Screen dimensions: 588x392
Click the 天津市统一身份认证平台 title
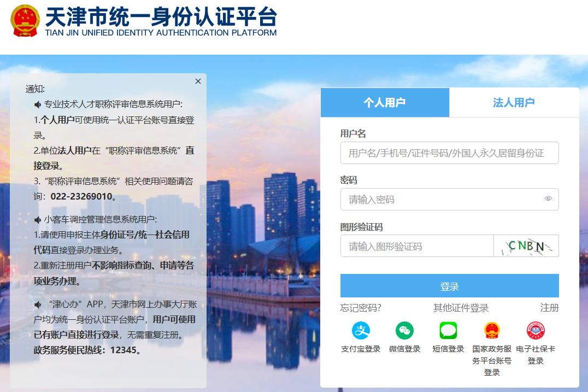pyautogui.click(x=161, y=17)
